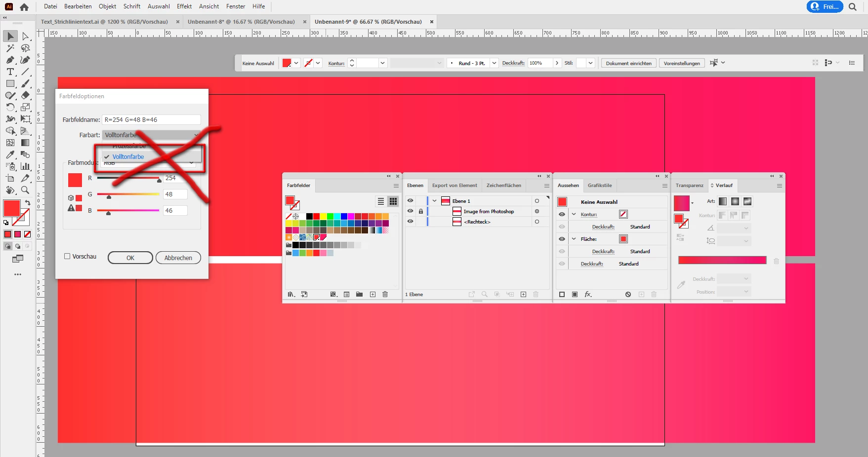Open Fenster menu

coord(236,6)
